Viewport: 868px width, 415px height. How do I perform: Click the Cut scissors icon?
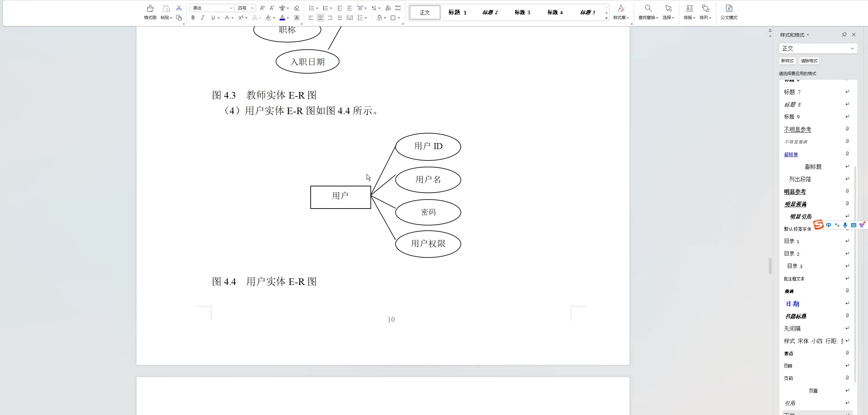coord(179,8)
